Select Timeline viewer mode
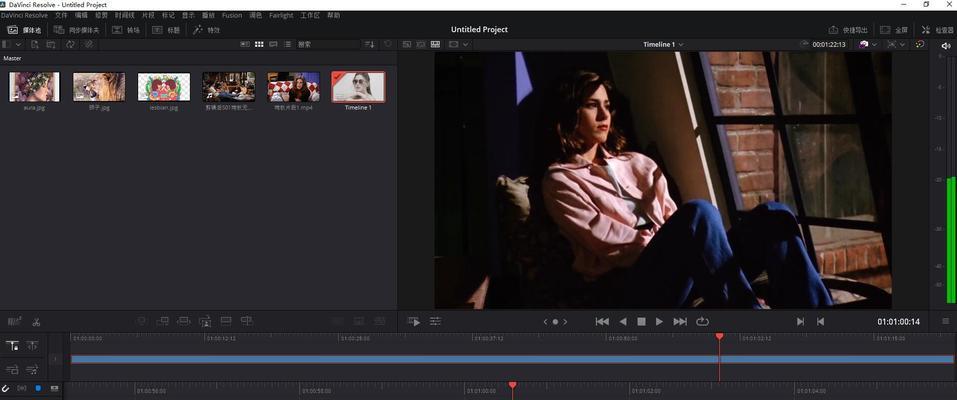The width and height of the screenshot is (957, 400). (436, 45)
